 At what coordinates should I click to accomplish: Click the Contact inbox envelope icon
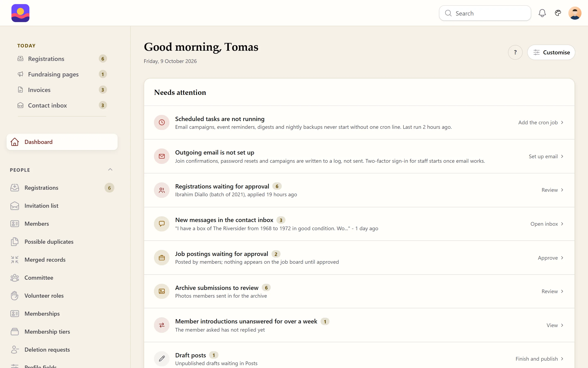[x=20, y=105]
